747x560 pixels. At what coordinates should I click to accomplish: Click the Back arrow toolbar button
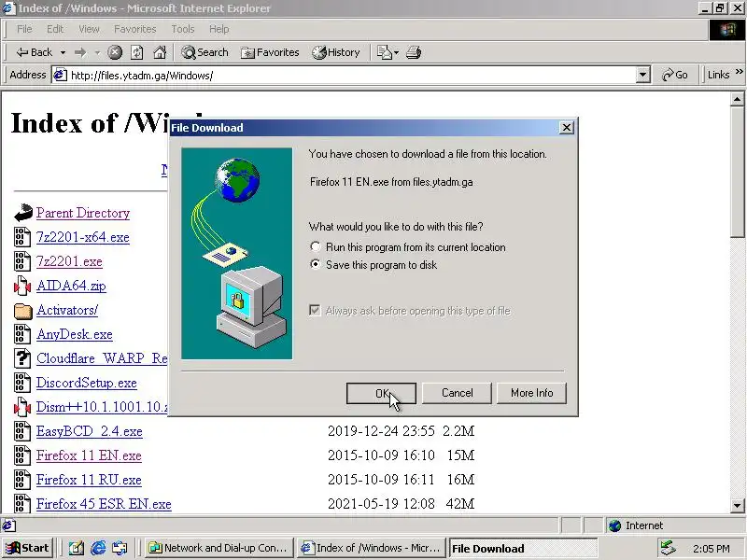(34, 52)
